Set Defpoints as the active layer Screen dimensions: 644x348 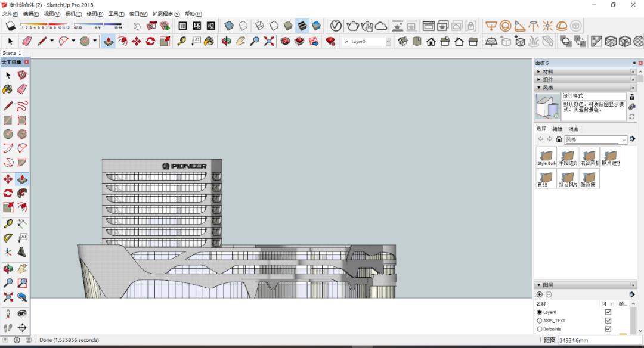[540, 329]
